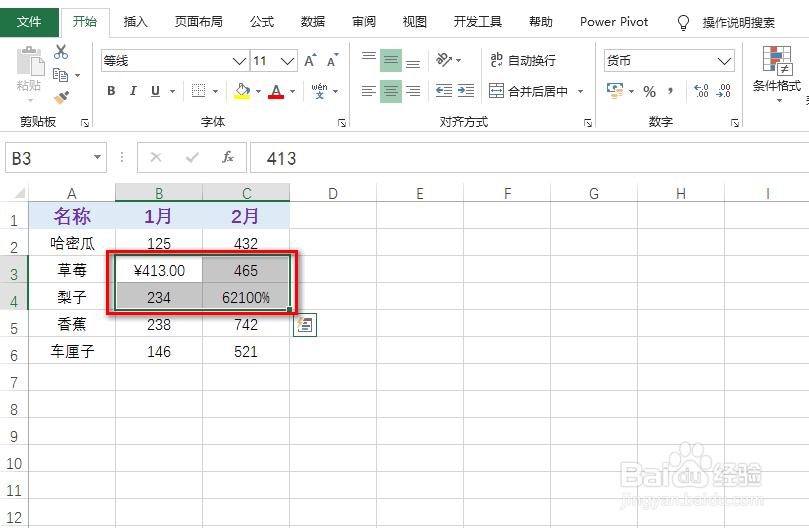Select the Format Painter brush icon

(61, 97)
